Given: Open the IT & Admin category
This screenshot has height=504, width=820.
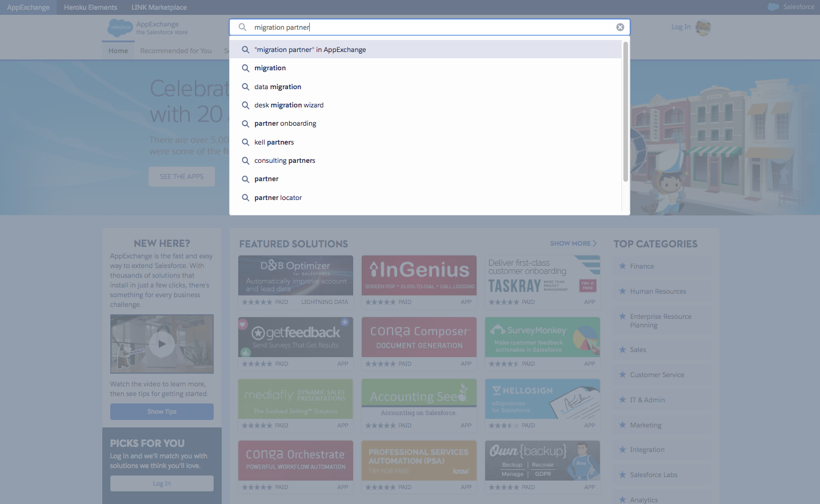Looking at the screenshot, I should pyautogui.click(x=647, y=400).
